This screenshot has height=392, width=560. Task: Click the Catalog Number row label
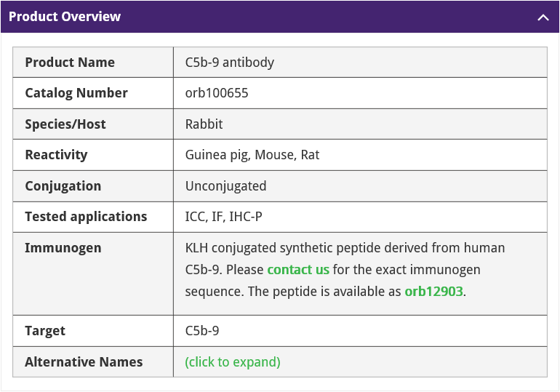pos(76,93)
